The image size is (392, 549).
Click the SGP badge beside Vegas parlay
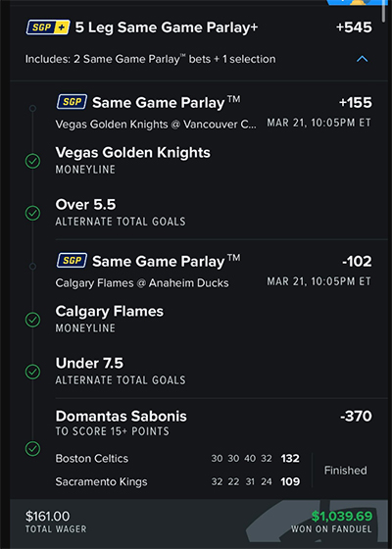[x=72, y=102]
